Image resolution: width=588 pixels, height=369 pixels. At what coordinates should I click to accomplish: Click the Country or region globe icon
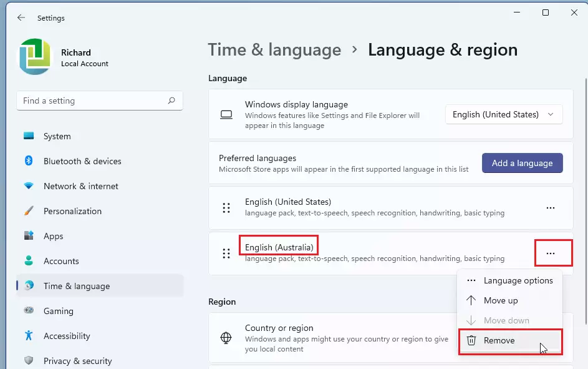pyautogui.click(x=226, y=338)
